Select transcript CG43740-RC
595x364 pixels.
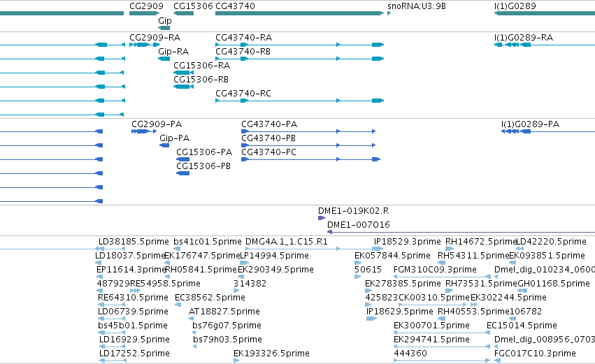(x=243, y=94)
